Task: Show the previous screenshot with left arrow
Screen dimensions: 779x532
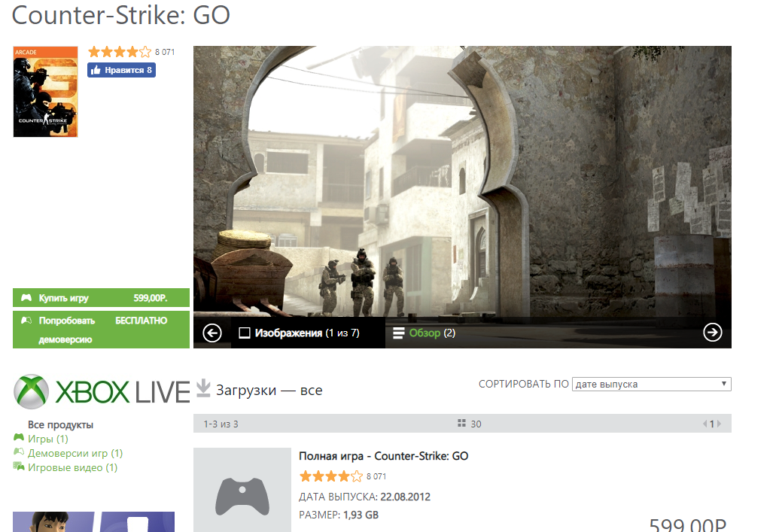Action: (212, 333)
